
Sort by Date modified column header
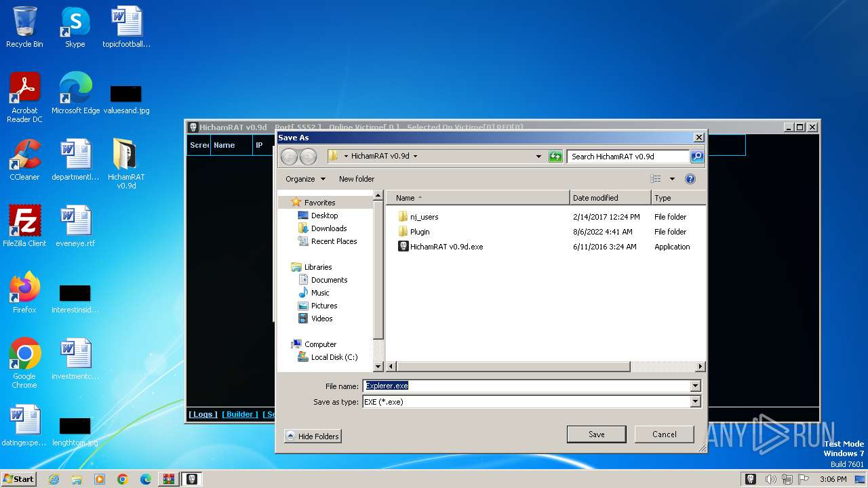(610, 198)
